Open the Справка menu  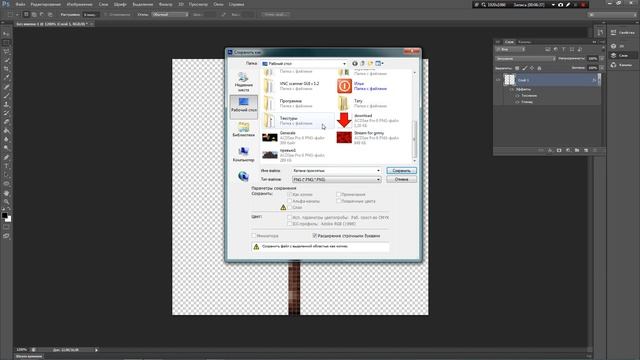tap(236, 4)
